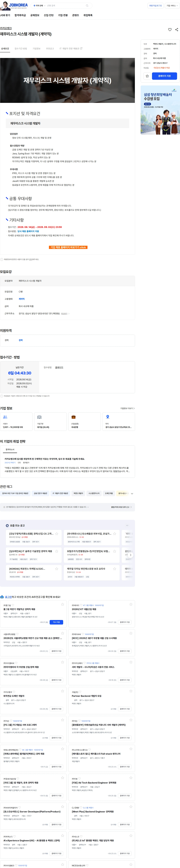Star the 보험조각가 posting
The image size is (180, 868).
point(114,551)
